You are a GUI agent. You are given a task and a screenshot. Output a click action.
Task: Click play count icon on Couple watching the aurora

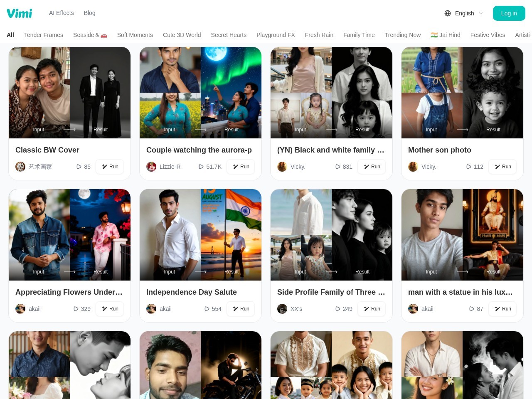pos(201,167)
